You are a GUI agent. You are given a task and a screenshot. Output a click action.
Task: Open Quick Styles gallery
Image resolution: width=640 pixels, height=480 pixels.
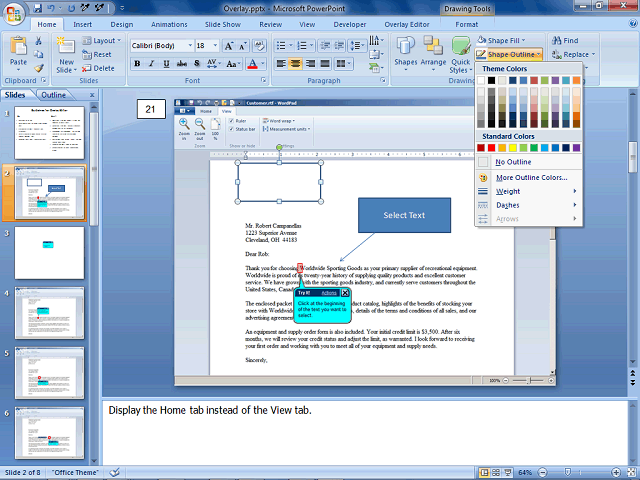click(461, 55)
